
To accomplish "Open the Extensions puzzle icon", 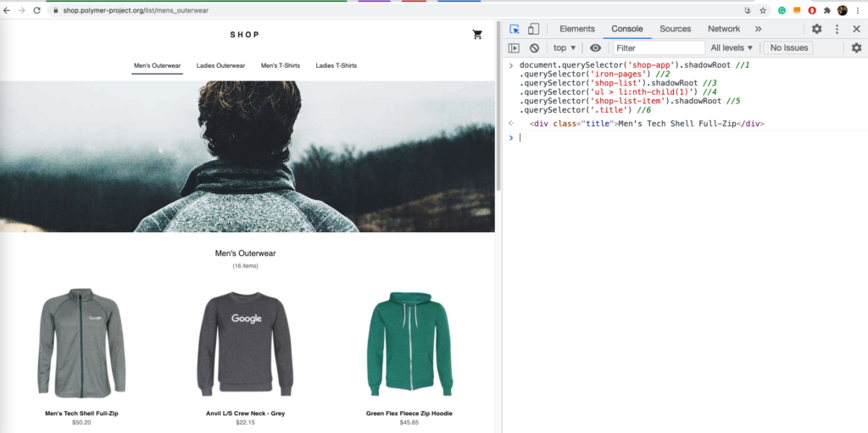I will click(826, 10).
